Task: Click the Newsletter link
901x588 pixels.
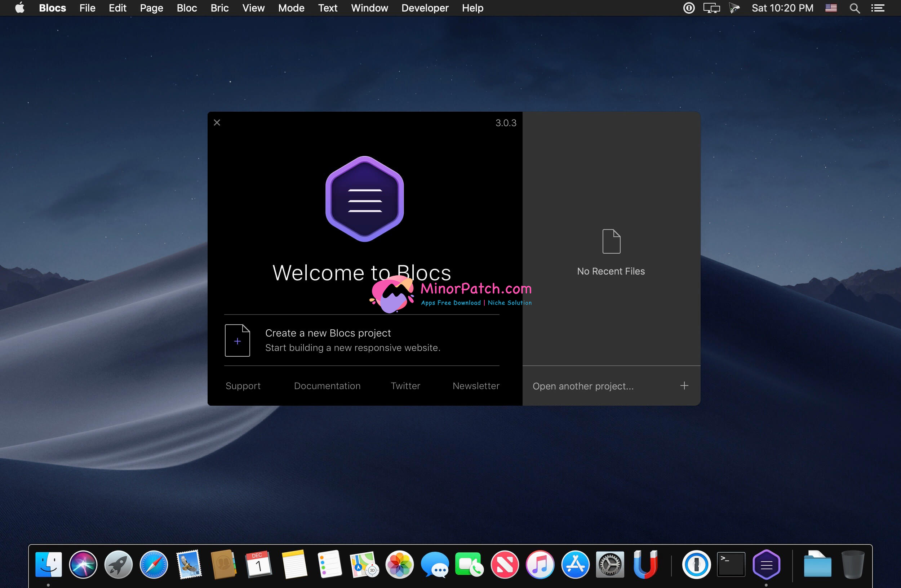Action: [476, 386]
